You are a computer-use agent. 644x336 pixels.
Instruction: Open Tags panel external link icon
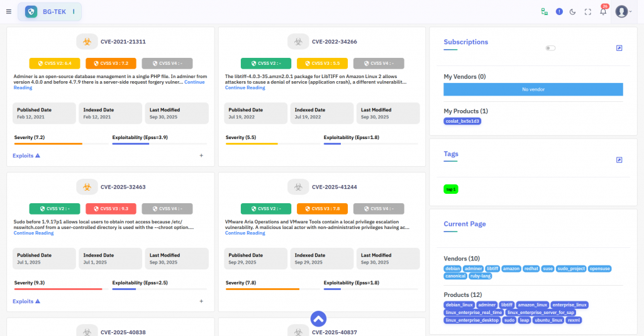click(619, 160)
